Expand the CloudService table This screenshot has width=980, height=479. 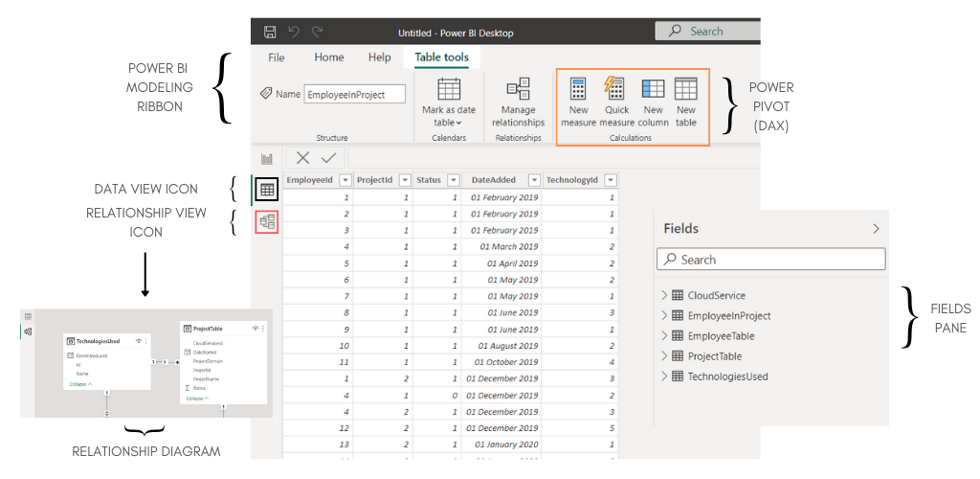point(664,295)
